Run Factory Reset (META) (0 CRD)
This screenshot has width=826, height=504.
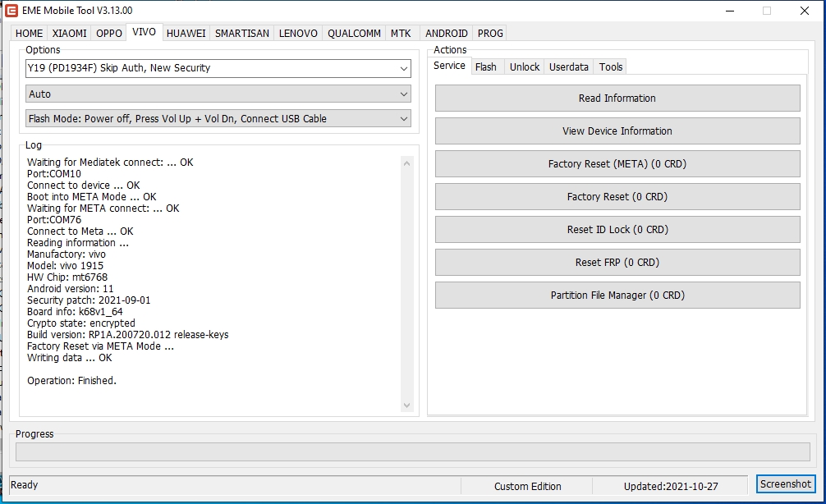[x=617, y=164]
